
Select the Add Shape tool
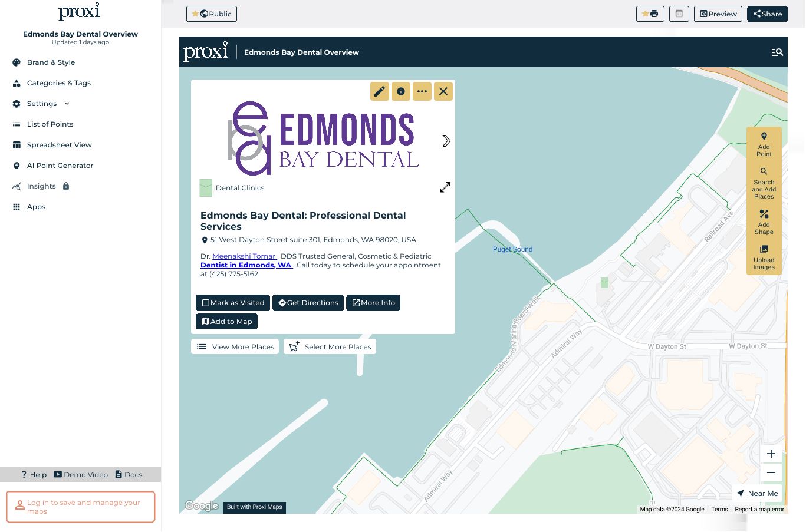[764, 222]
